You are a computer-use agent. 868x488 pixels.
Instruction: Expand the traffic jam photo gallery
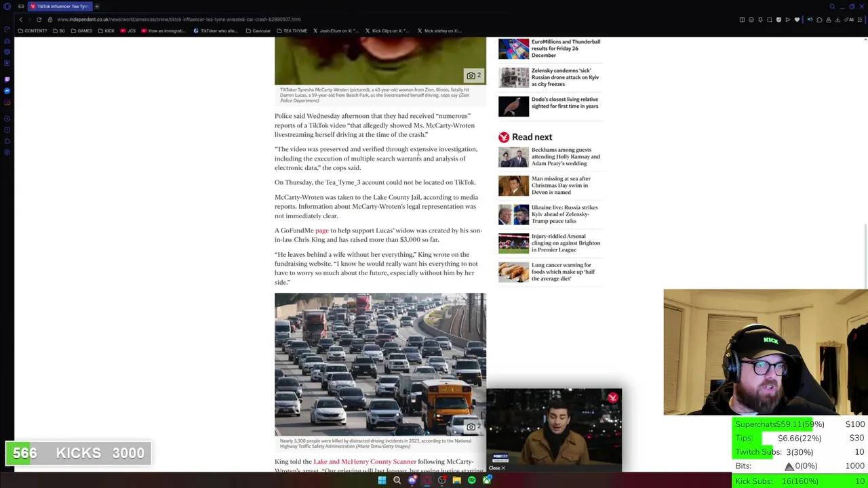(x=473, y=426)
